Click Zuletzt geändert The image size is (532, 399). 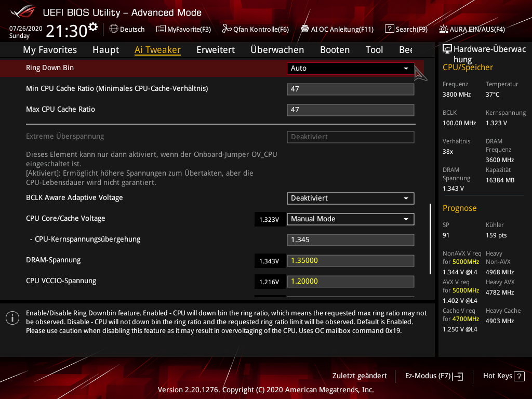(x=360, y=376)
